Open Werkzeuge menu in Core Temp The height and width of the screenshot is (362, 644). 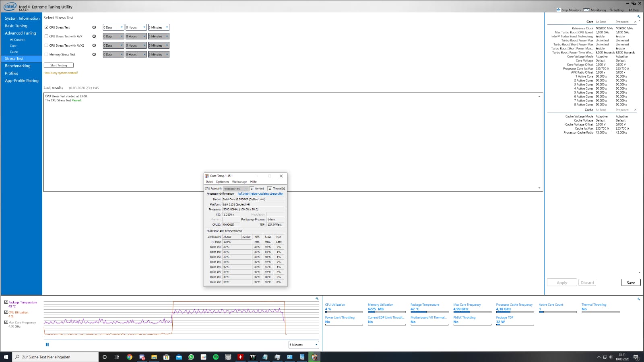point(239,182)
